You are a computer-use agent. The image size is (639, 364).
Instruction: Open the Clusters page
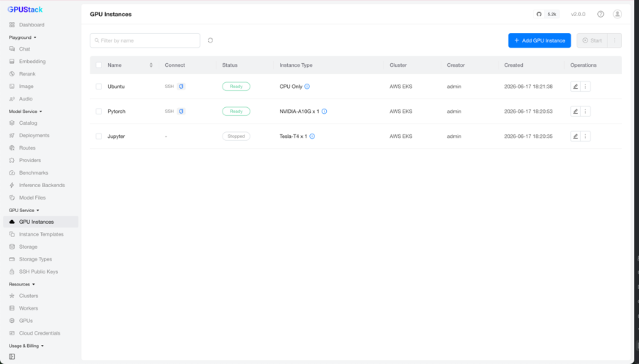40,296
